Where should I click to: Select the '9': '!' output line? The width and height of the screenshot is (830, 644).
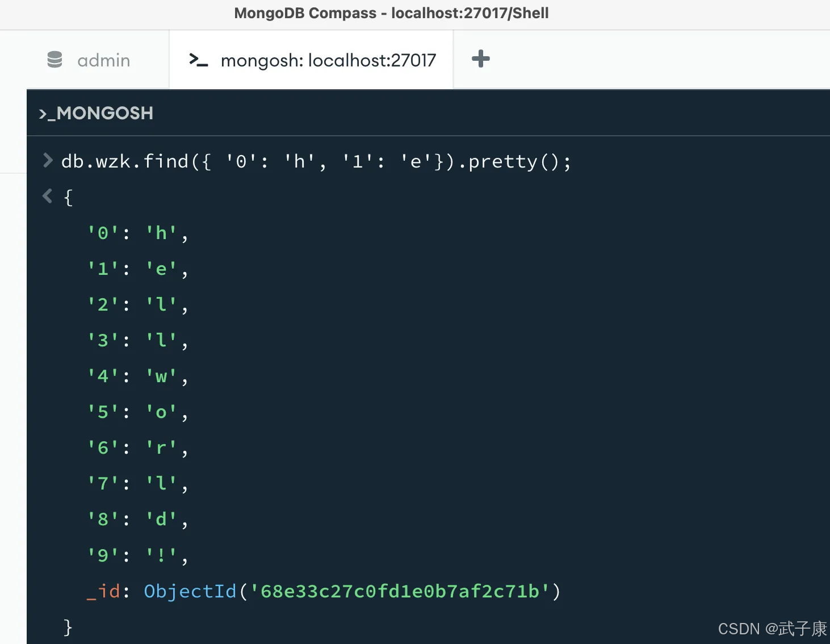click(137, 555)
